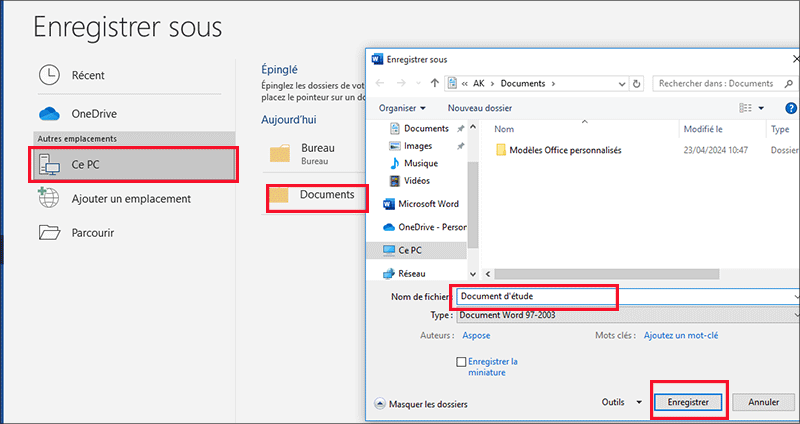Select Ce PC under Autres emplacements
The width and height of the screenshot is (800, 424).
[134, 165]
